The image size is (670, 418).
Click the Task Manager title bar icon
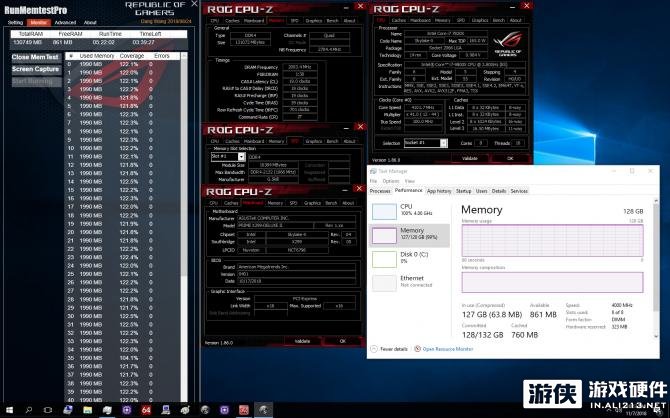[373, 171]
